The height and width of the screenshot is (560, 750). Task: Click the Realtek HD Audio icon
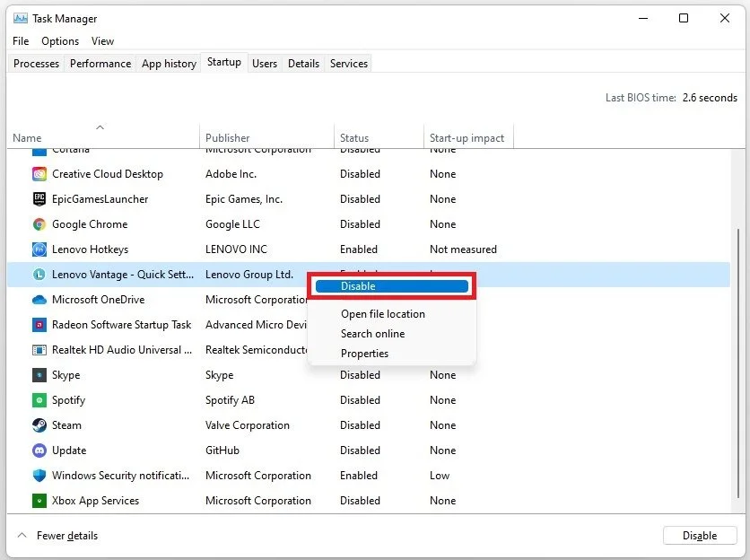tap(39, 350)
